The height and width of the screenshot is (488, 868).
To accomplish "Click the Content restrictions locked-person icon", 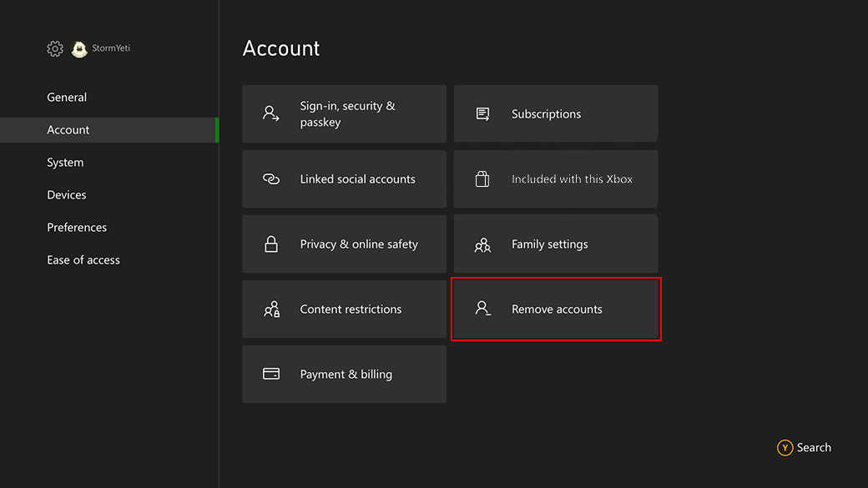I will pyautogui.click(x=270, y=309).
